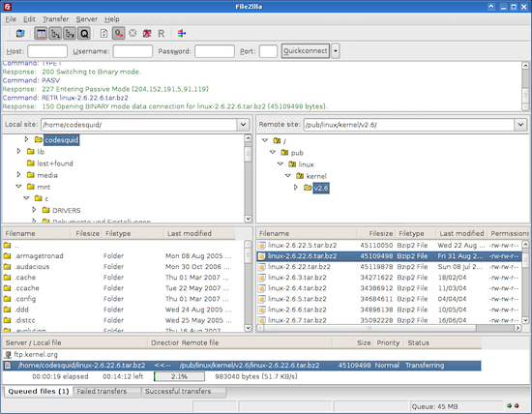Click the Password input field
The width and height of the screenshot is (532, 414).
(215, 51)
